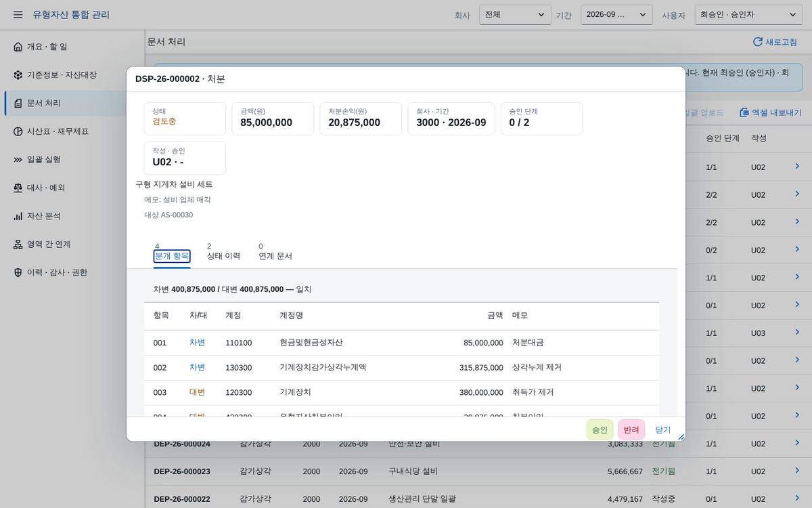Click the 승인 approve button

pyautogui.click(x=600, y=429)
